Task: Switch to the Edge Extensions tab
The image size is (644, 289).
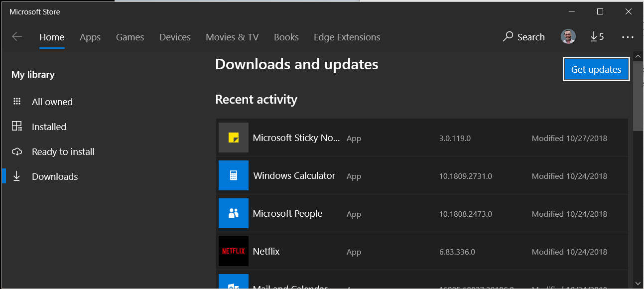Action: point(347,37)
